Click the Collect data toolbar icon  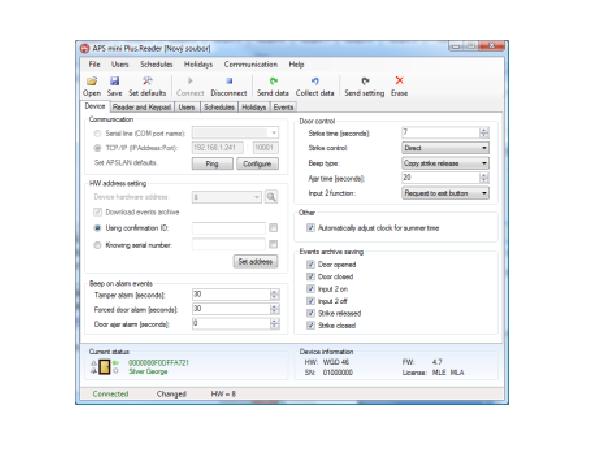[x=315, y=81]
